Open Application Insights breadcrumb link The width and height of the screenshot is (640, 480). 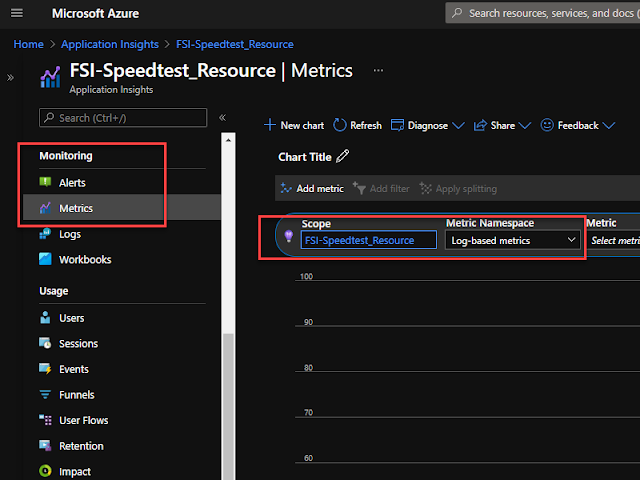(110, 44)
